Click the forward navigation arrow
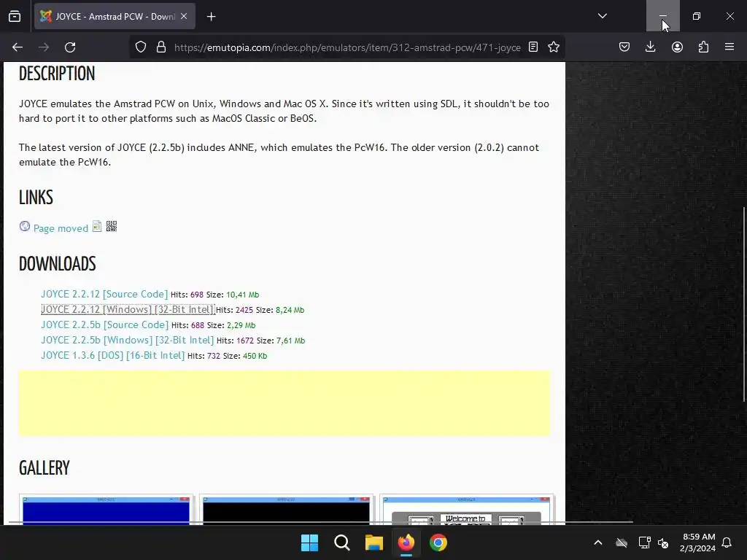The image size is (747, 560). click(x=44, y=47)
